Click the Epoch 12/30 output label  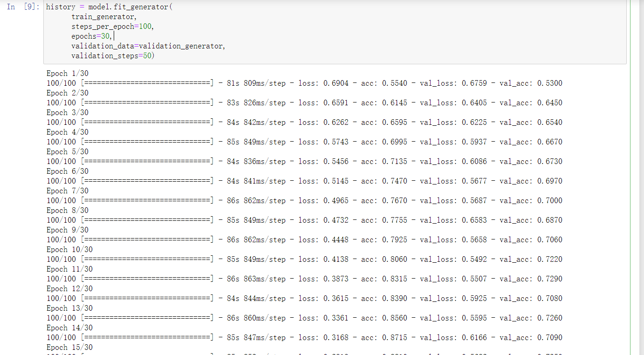coord(70,289)
